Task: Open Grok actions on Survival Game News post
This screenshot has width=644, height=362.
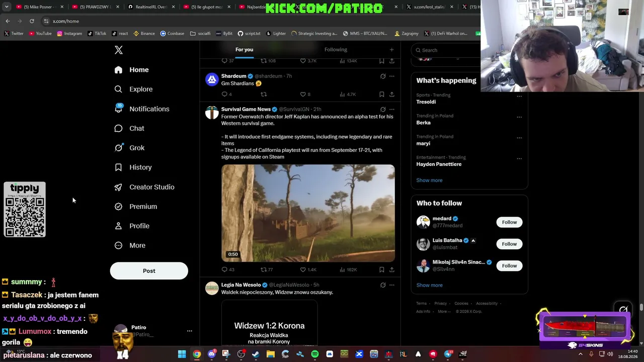Action: click(x=383, y=109)
